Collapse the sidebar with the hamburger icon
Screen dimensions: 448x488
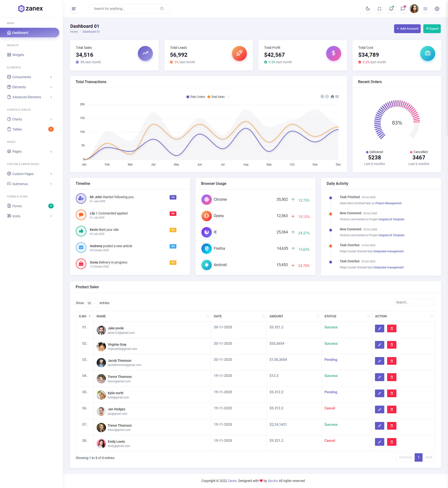coord(74,9)
